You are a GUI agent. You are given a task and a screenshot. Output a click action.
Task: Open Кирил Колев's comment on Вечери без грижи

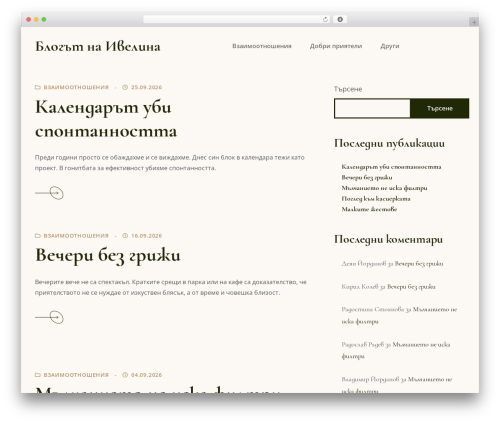coord(411,287)
